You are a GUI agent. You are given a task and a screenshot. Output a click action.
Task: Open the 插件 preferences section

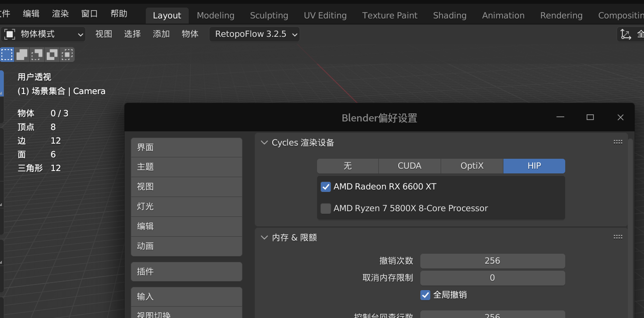186,272
